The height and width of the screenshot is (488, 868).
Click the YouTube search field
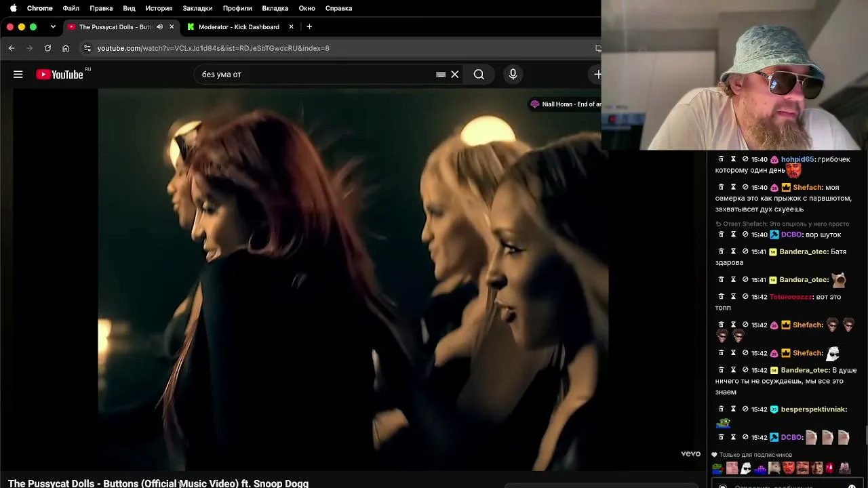(x=317, y=75)
